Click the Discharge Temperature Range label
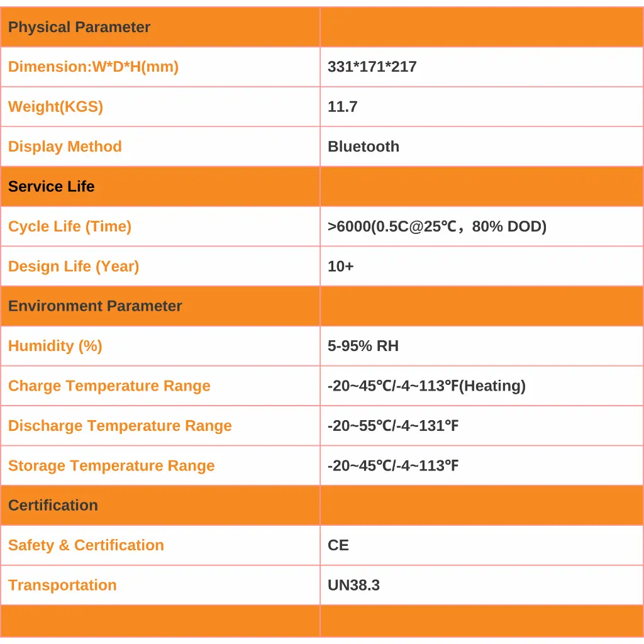The height and width of the screenshot is (644, 644). (120, 426)
